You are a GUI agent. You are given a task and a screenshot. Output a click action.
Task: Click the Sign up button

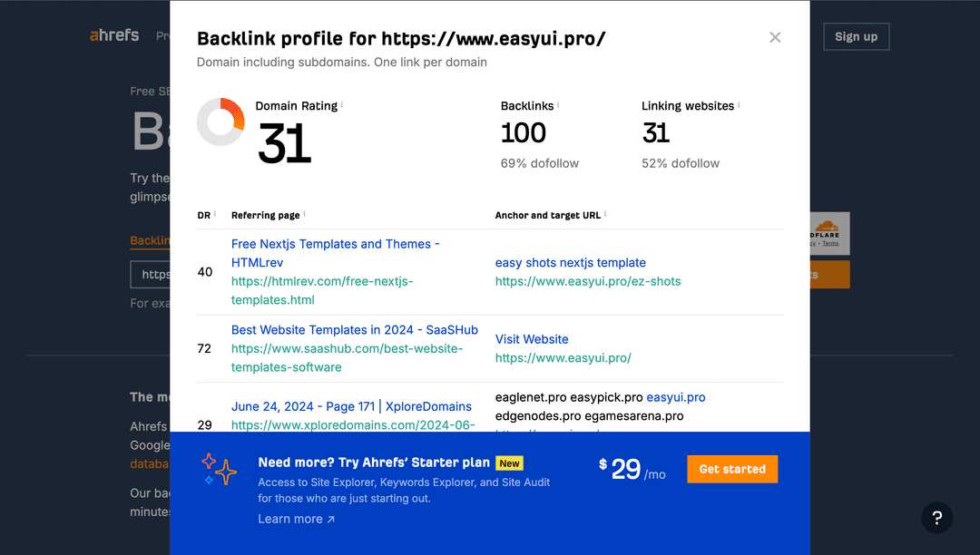pos(856,36)
